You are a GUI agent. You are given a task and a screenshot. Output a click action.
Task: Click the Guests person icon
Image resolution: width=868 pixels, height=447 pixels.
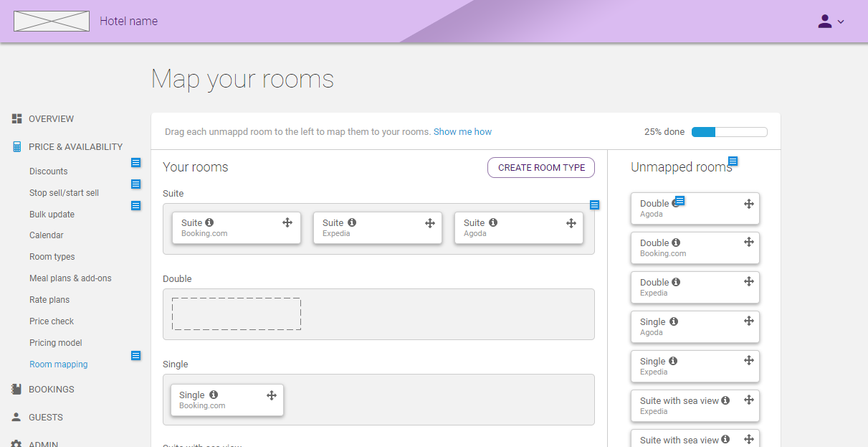(16, 418)
